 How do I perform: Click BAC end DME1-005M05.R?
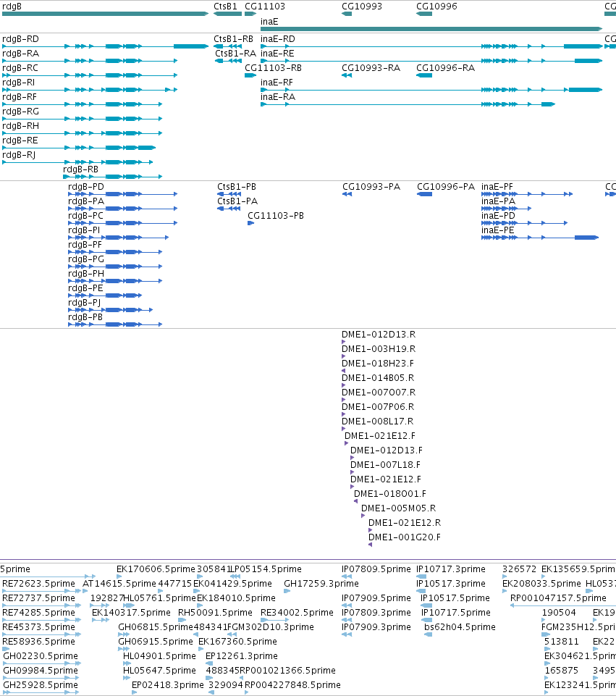pos(398,508)
